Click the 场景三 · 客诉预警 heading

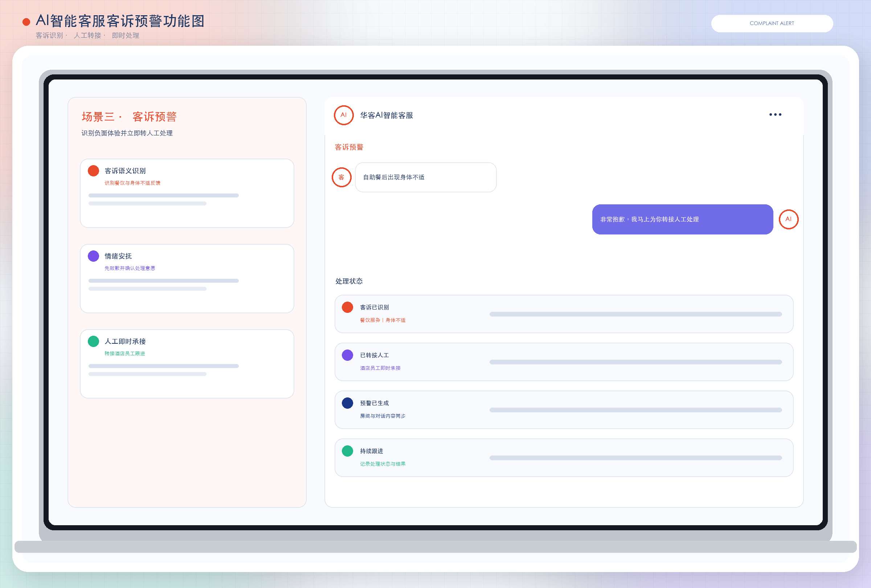click(129, 117)
